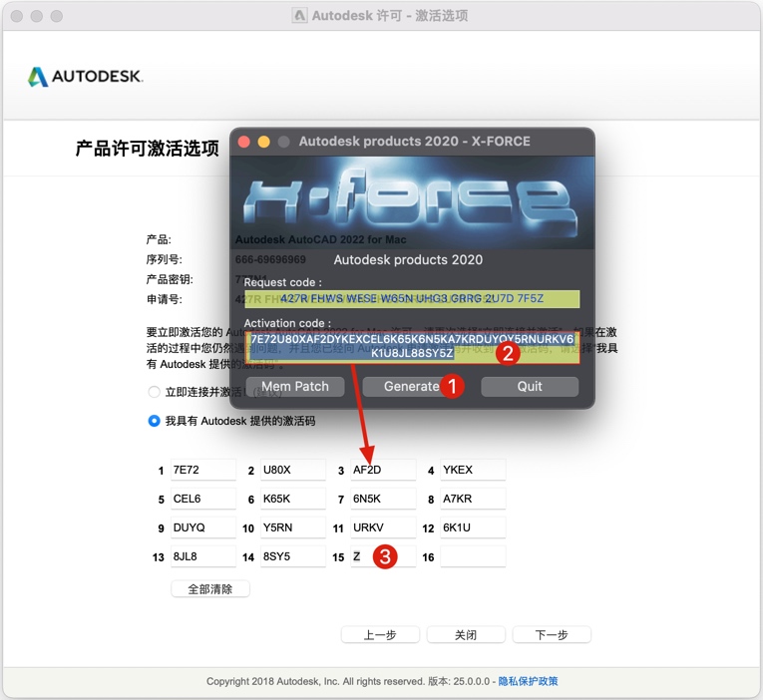Click activation code field 7 containing 6N5K

[x=383, y=499]
